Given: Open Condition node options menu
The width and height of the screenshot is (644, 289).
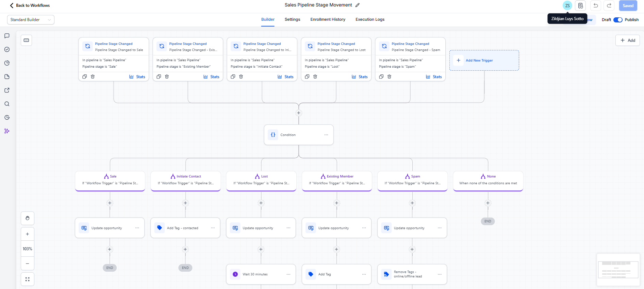Looking at the screenshot, I should 326,135.
